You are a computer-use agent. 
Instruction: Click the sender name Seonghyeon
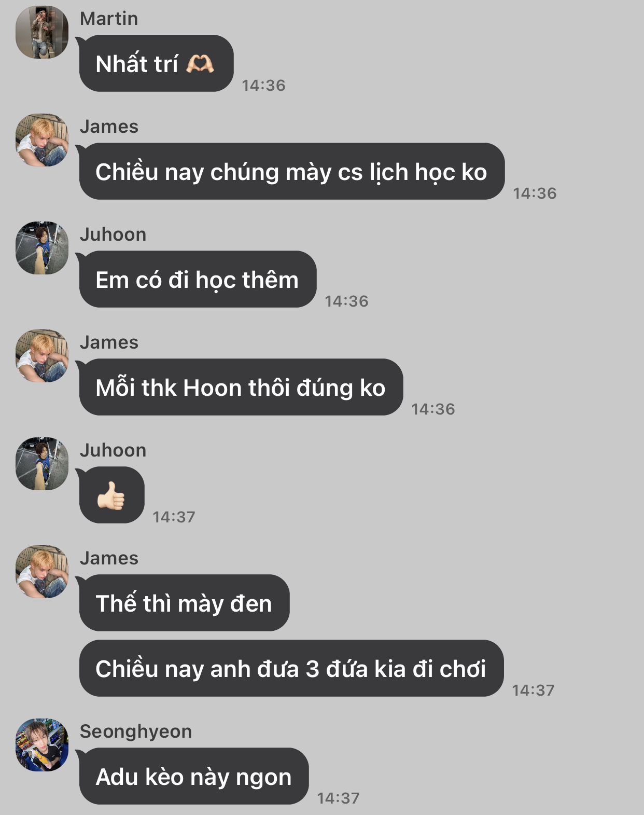(x=136, y=731)
